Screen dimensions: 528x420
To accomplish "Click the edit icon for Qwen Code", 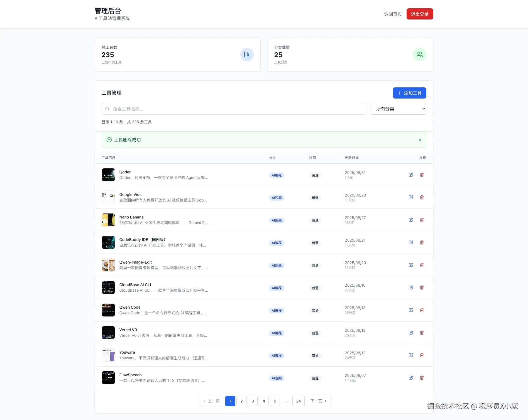I will coord(411,310).
